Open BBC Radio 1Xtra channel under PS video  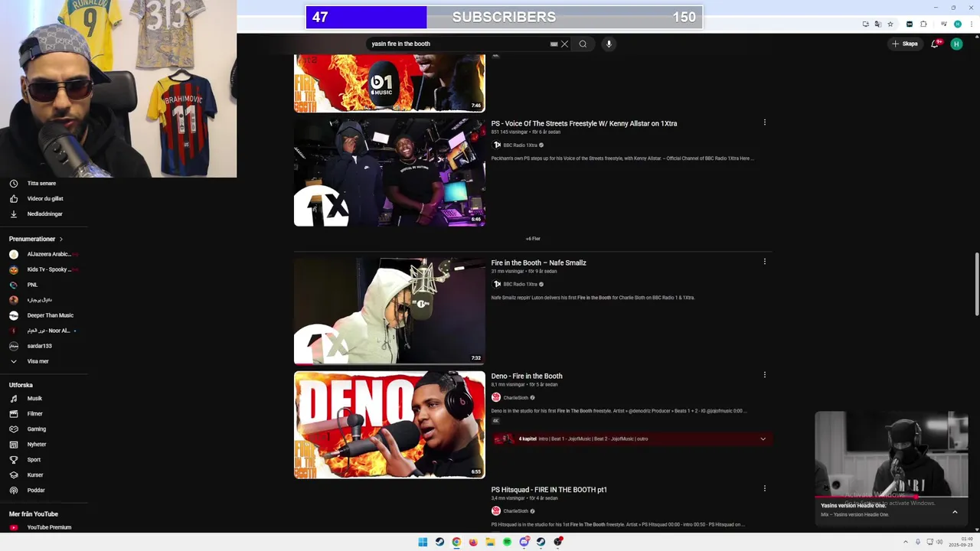coord(521,145)
